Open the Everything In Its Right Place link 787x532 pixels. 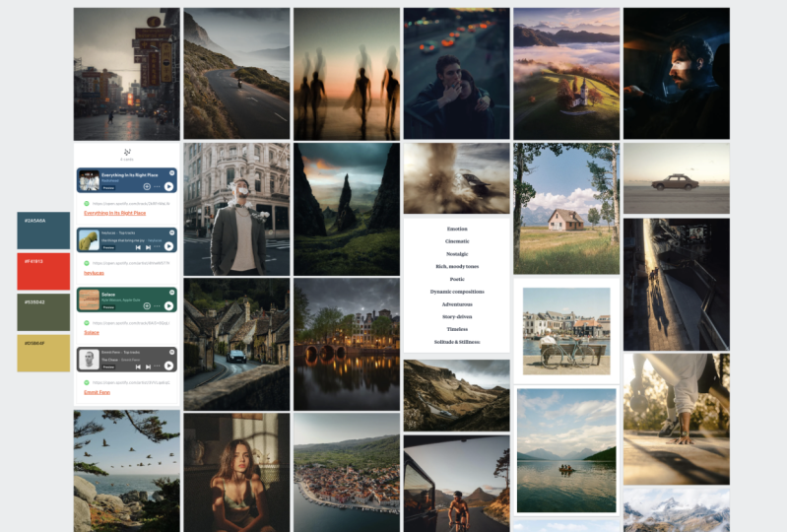[x=115, y=213]
